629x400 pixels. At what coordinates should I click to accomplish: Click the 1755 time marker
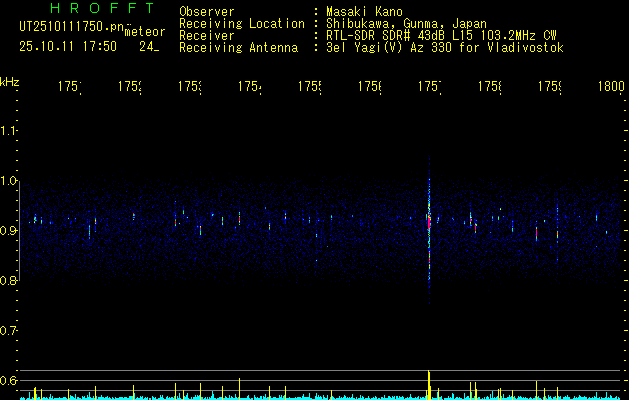tap(310, 86)
